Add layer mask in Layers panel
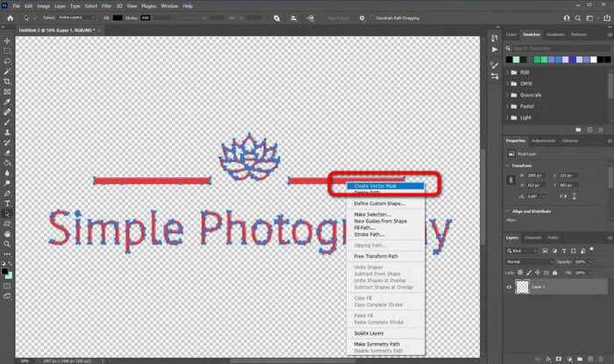 point(559,359)
